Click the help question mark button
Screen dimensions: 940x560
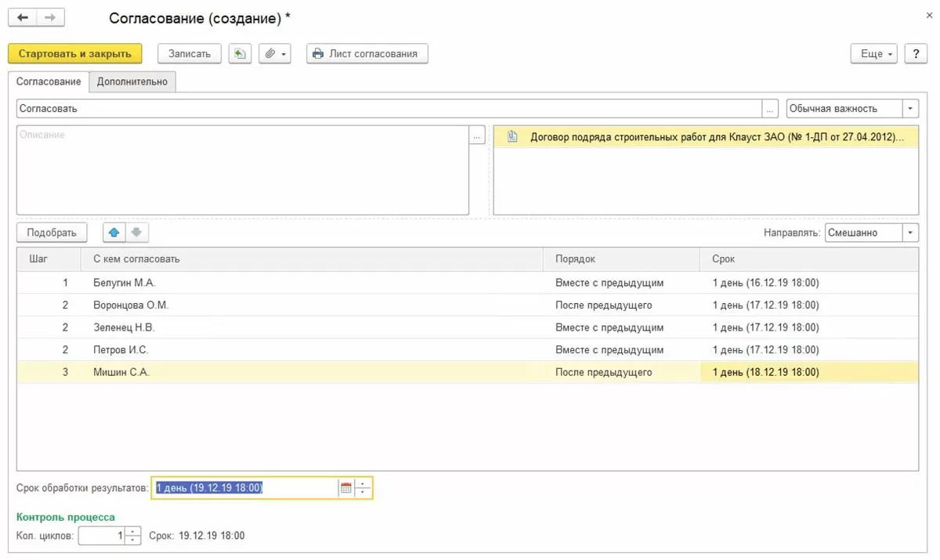pyautogui.click(x=915, y=54)
